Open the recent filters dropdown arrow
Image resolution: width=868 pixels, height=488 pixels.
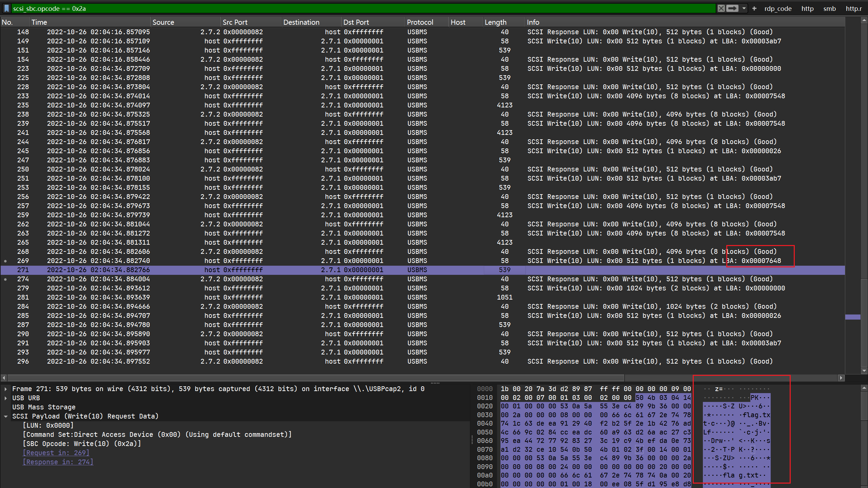coord(744,8)
